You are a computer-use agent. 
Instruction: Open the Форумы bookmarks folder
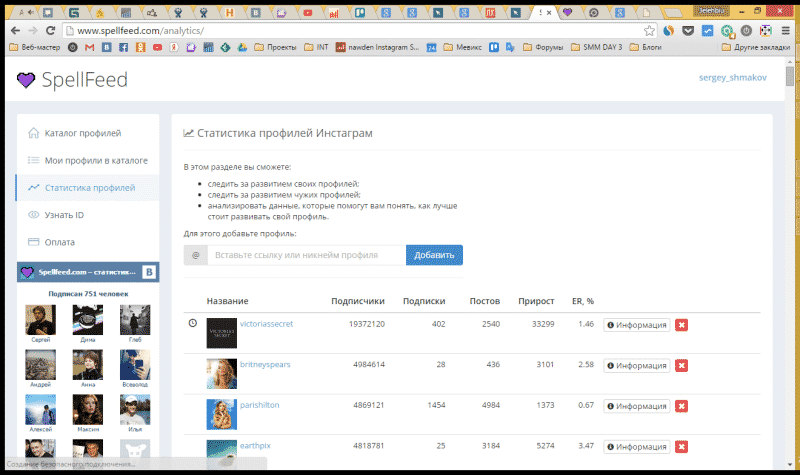pos(543,47)
